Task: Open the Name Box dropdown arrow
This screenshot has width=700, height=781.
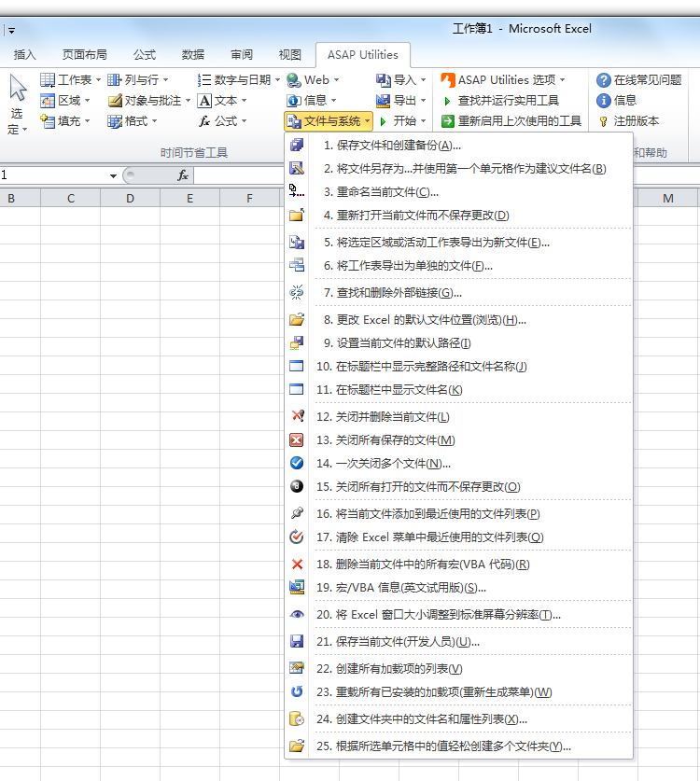Action: (113, 175)
